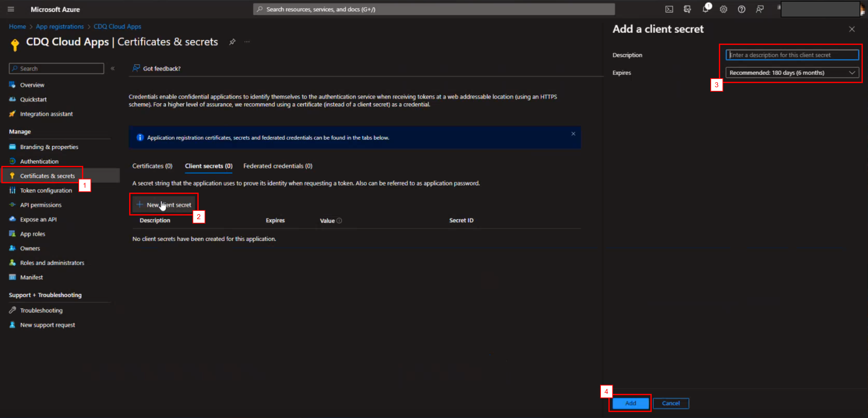Open Branding & properties
Image resolution: width=868 pixels, height=418 pixels.
(x=49, y=147)
